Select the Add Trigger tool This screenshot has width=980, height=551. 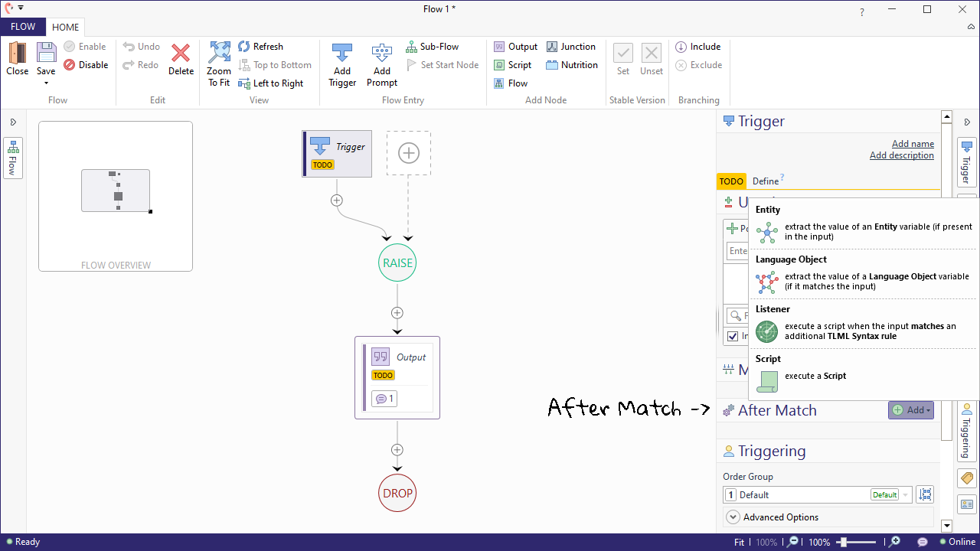coord(342,64)
